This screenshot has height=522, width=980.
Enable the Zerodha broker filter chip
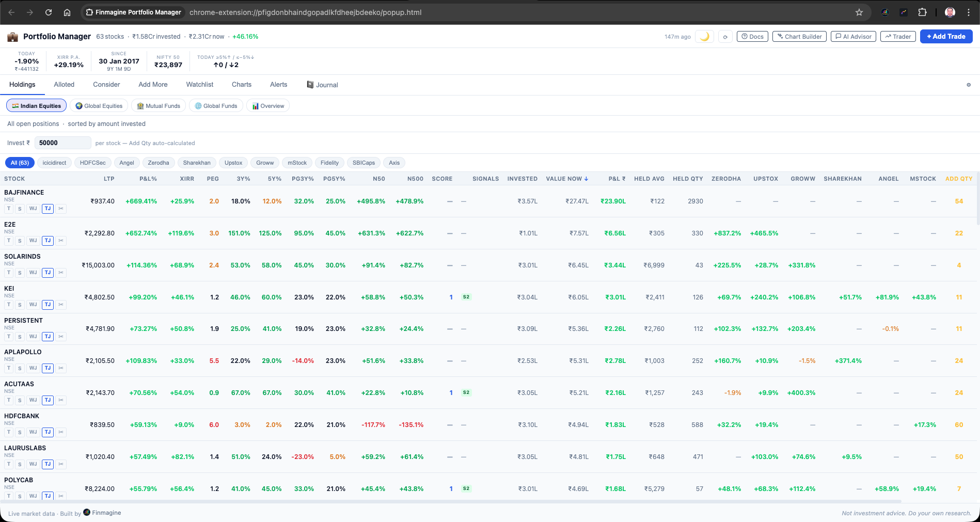point(159,163)
